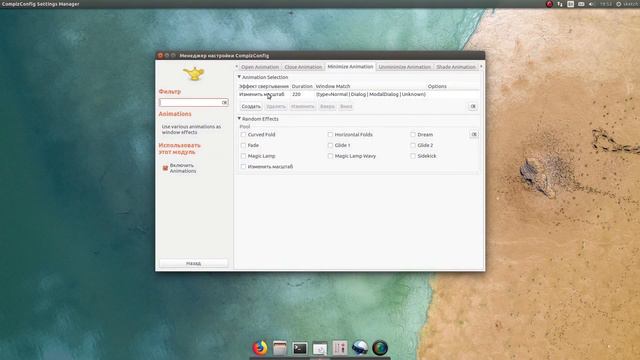Click the Duration value 220
This screenshot has width=640, height=360.
pos(297,94)
